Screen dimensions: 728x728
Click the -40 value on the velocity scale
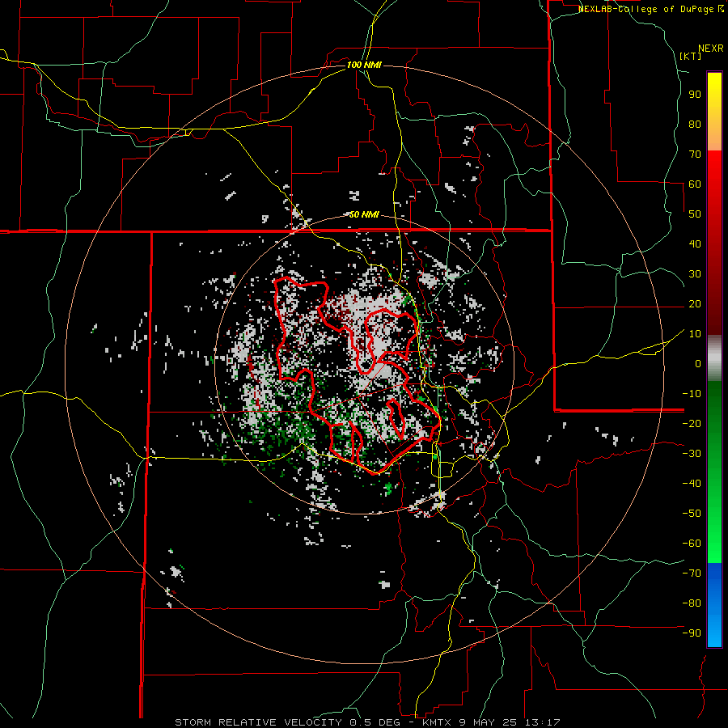pos(692,484)
